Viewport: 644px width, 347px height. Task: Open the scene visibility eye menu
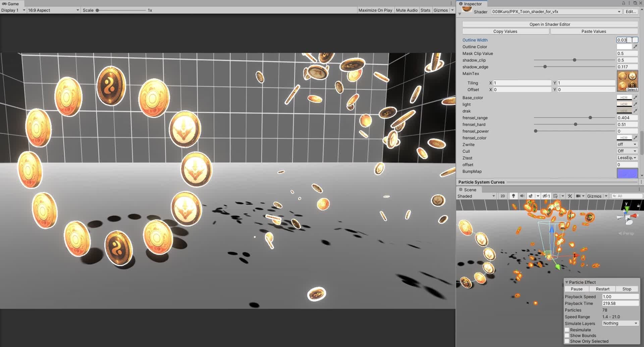pyautogui.click(x=545, y=196)
